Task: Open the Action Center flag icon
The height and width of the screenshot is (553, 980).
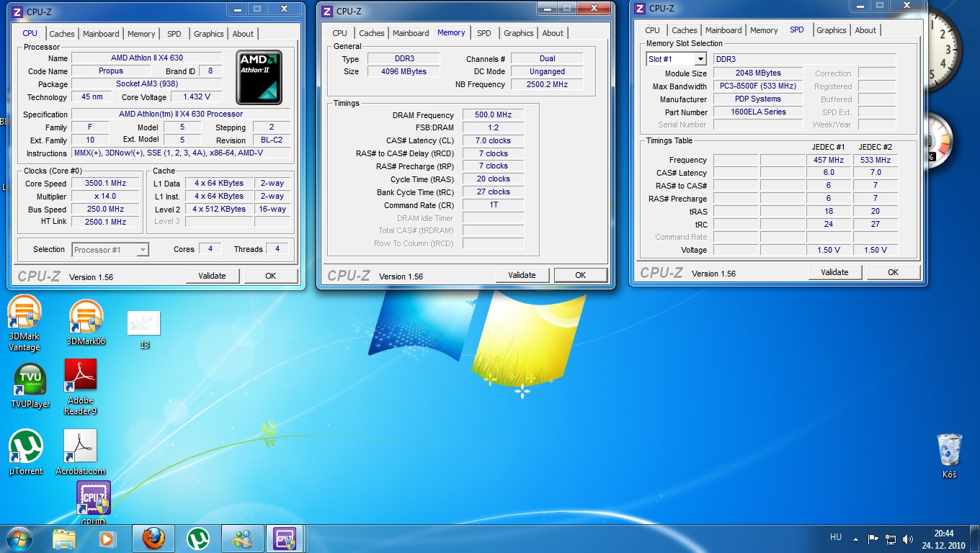Action: point(873,539)
